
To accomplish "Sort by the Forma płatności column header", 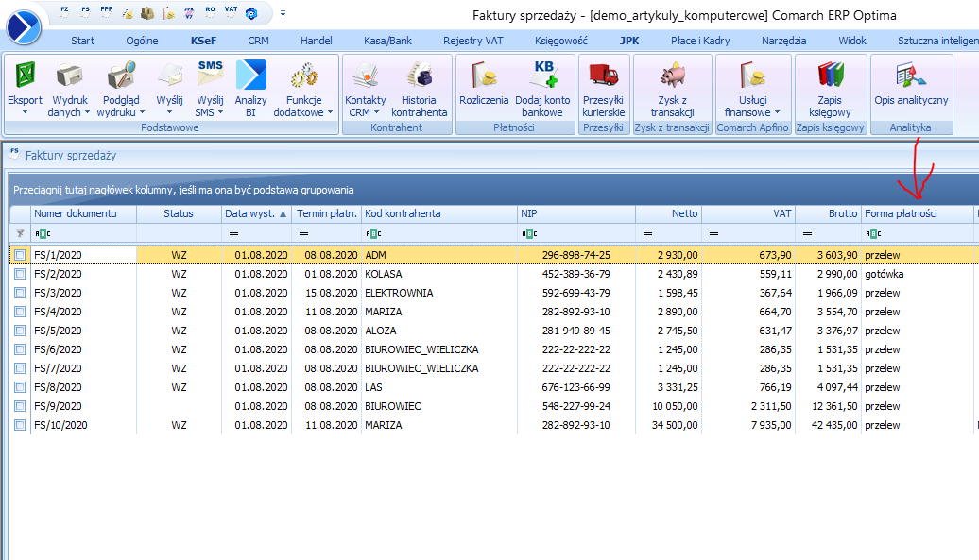I will coord(917,213).
